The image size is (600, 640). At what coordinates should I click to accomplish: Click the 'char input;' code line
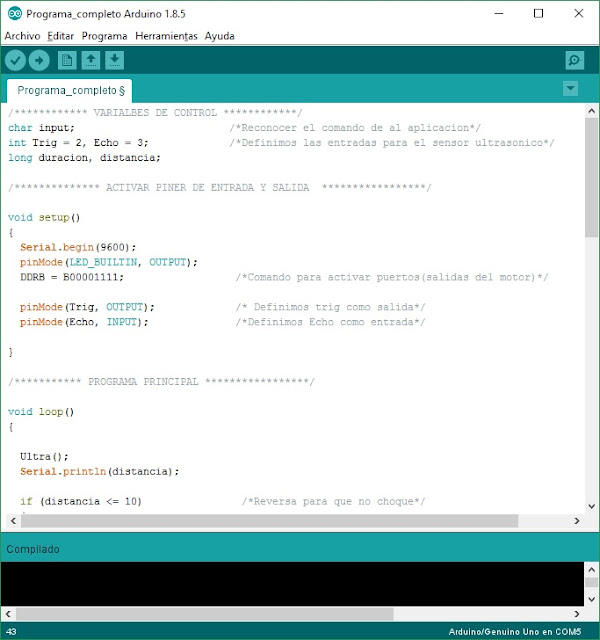click(x=41, y=128)
